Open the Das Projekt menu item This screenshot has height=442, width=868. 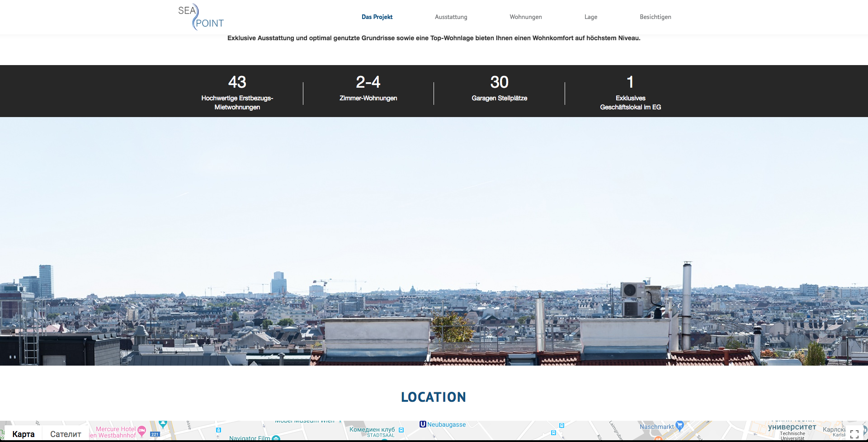tap(377, 17)
